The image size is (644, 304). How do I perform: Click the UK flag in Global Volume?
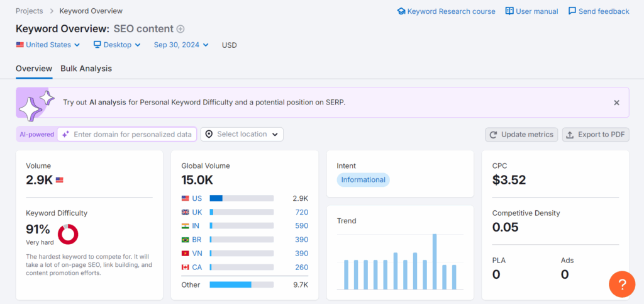pyautogui.click(x=186, y=212)
